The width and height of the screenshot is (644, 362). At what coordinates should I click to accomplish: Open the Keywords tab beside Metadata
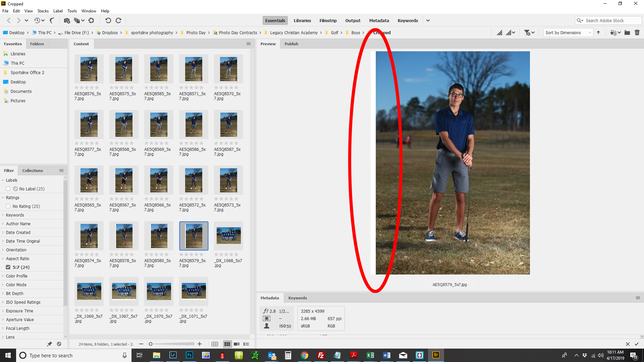298,298
